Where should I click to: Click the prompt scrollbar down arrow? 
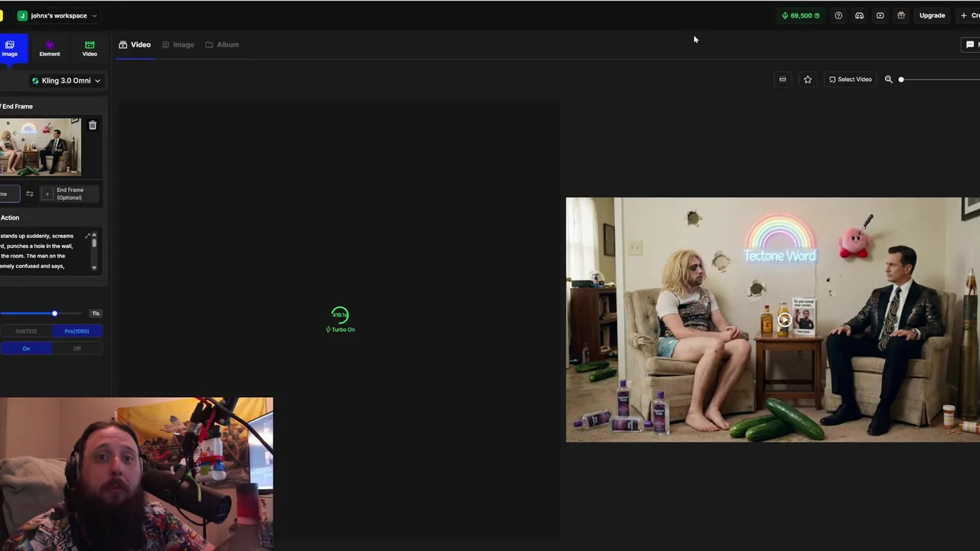[94, 268]
